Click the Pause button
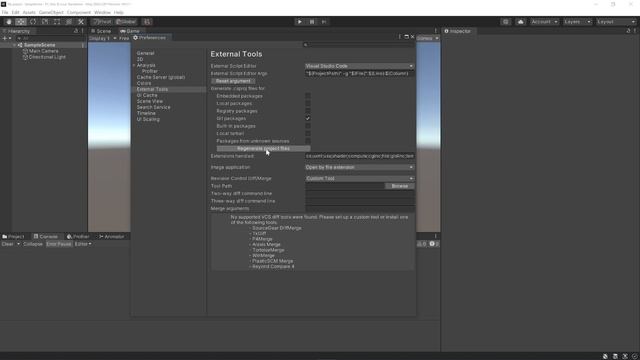Image resolution: width=640 pixels, height=360 pixels. point(312,22)
